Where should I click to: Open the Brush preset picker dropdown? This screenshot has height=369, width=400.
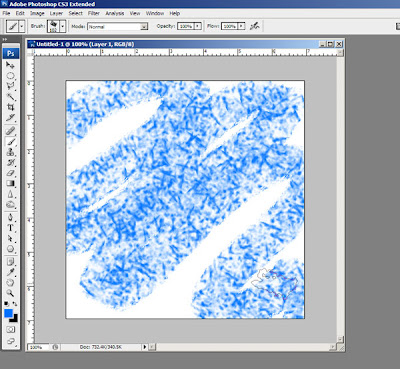[62, 26]
